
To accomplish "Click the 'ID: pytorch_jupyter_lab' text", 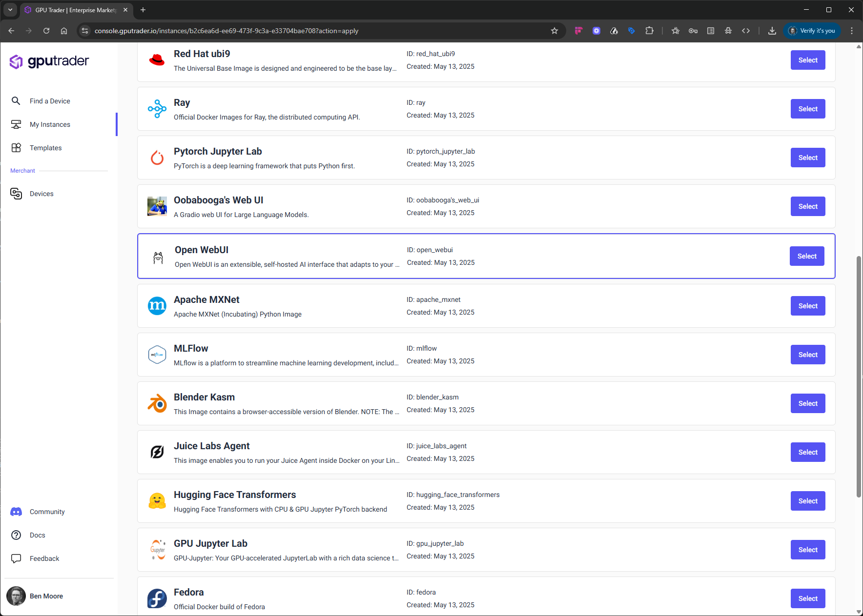I will coord(441,151).
